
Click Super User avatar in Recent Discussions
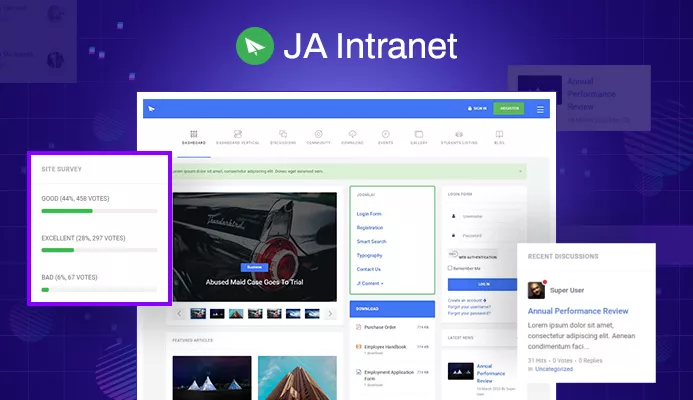(x=536, y=290)
